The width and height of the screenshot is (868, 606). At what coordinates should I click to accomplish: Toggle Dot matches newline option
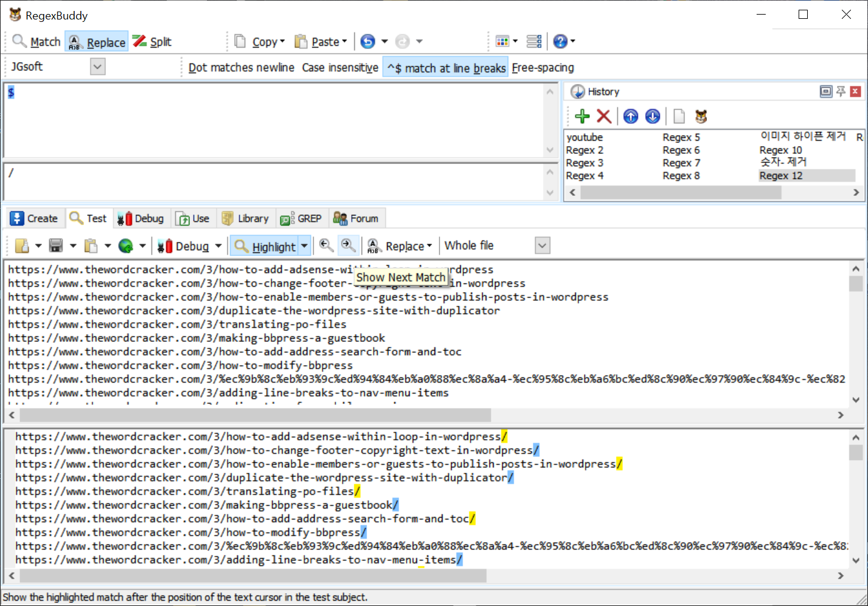coord(241,68)
